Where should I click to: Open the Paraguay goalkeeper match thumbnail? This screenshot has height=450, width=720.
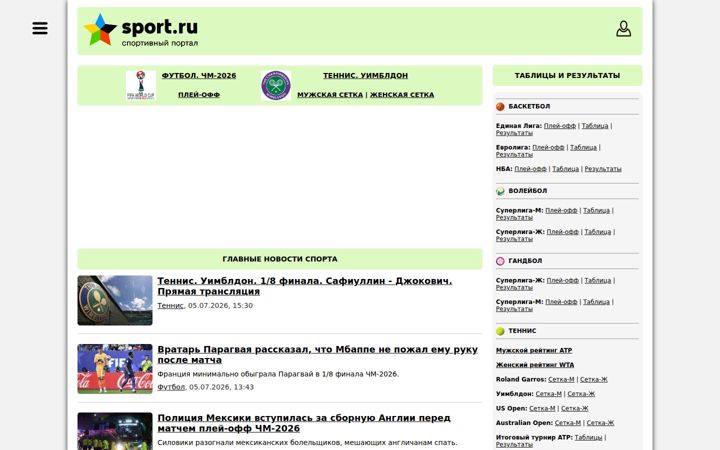[x=115, y=369]
